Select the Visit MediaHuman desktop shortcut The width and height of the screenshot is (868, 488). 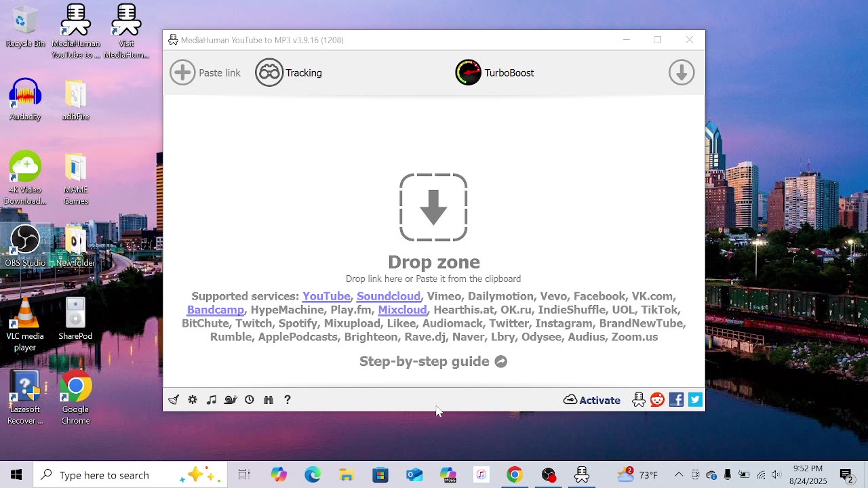[x=126, y=31]
